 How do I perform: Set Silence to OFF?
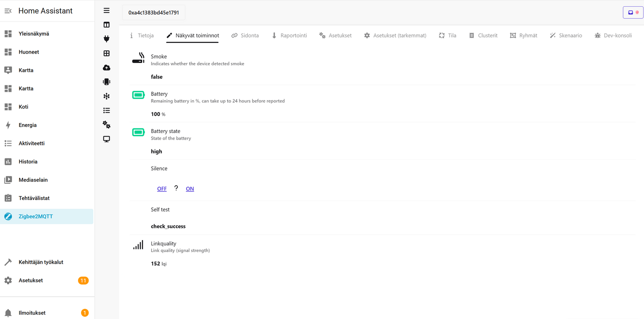pyautogui.click(x=162, y=189)
